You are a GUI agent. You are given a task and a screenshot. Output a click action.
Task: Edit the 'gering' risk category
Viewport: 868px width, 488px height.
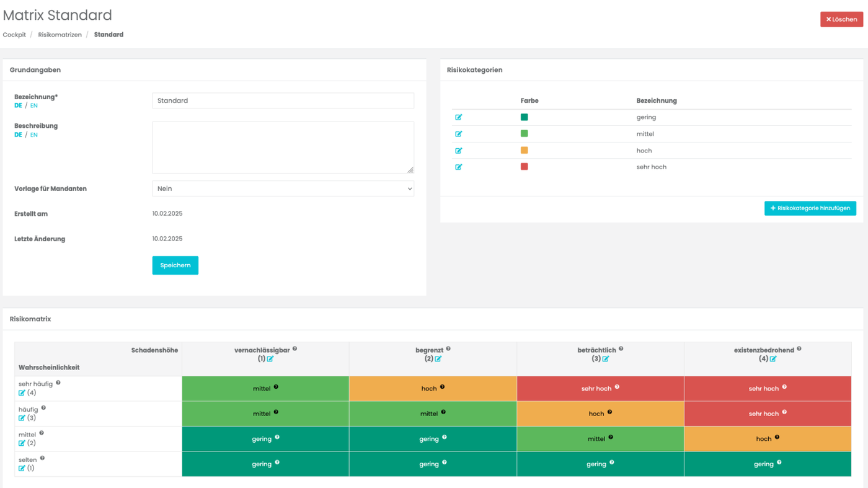coord(458,117)
